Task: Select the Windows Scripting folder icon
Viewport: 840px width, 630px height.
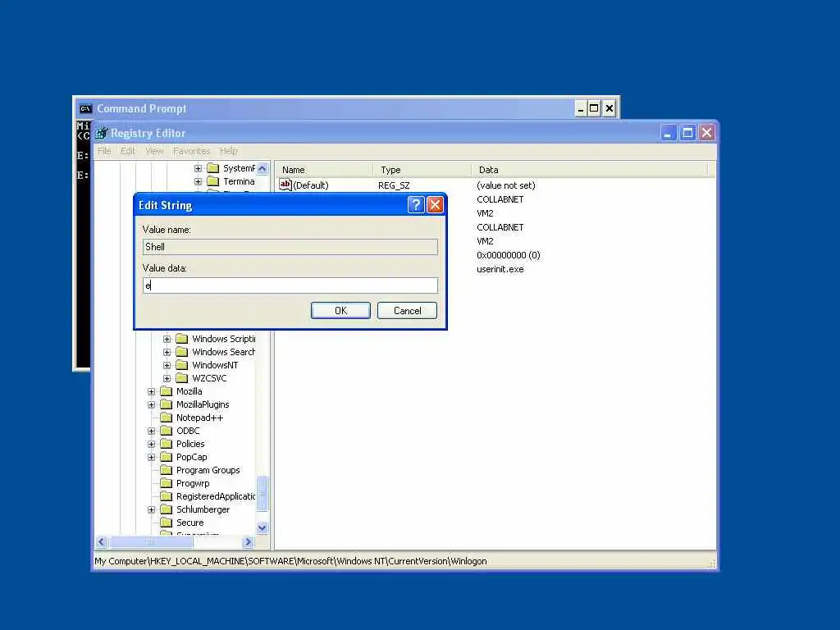Action: [181, 339]
